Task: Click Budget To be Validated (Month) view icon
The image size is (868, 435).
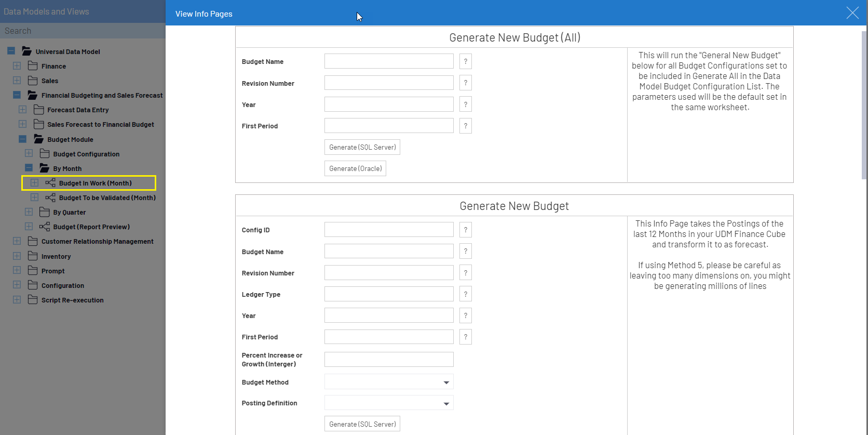Action: pos(50,197)
